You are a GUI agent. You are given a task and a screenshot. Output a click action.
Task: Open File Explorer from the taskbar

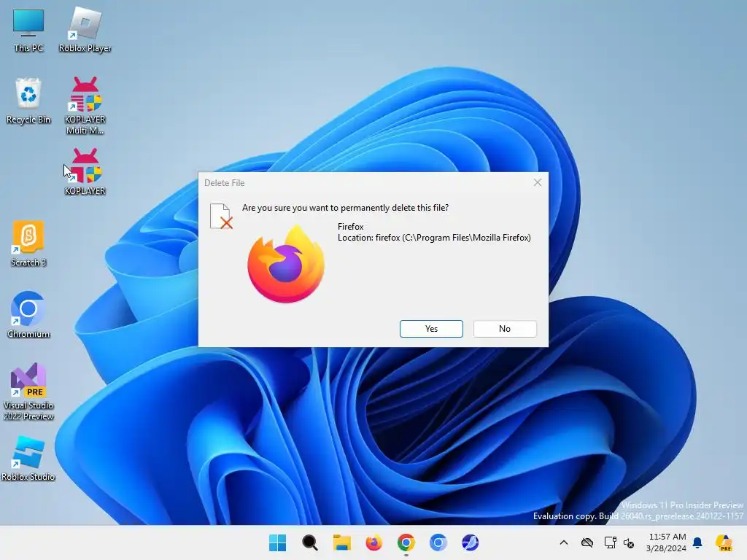point(341,542)
